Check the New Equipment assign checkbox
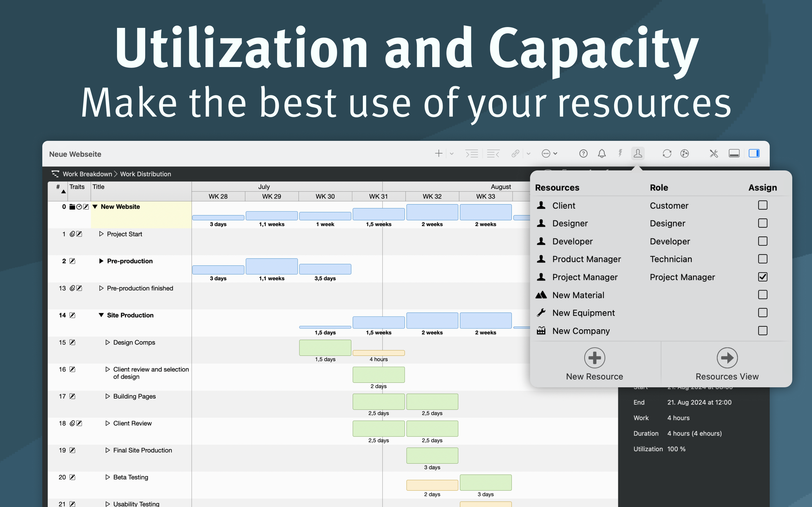The height and width of the screenshot is (507, 812). 762,313
